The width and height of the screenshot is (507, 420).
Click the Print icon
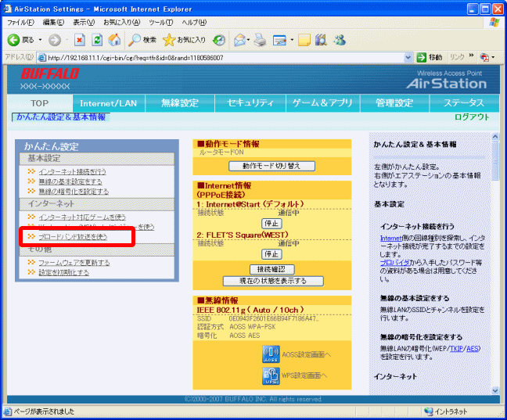(260, 40)
